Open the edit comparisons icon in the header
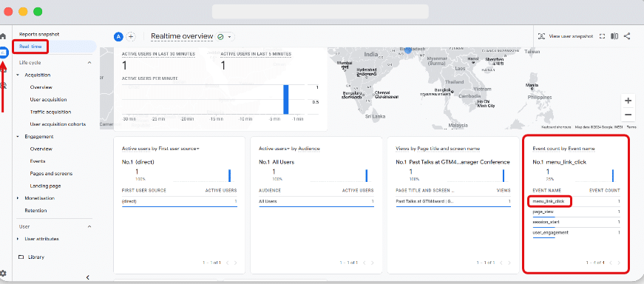 pos(614,36)
